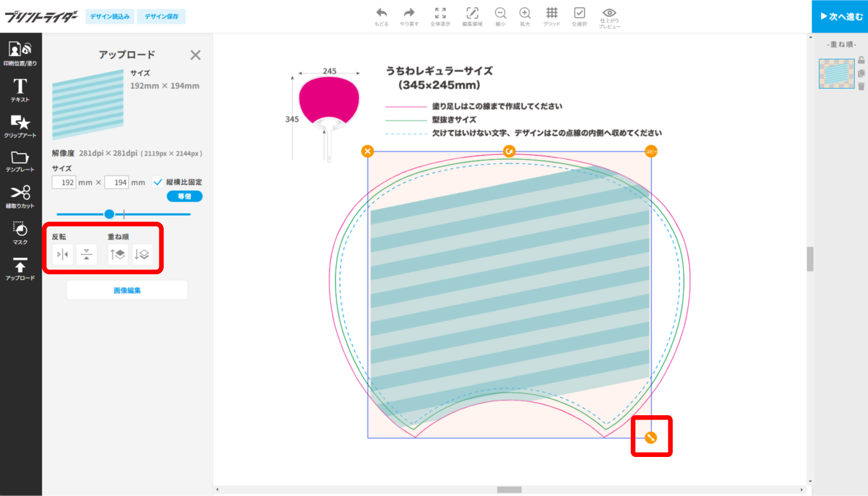Zoom in with the 拡大 icon

(x=525, y=17)
